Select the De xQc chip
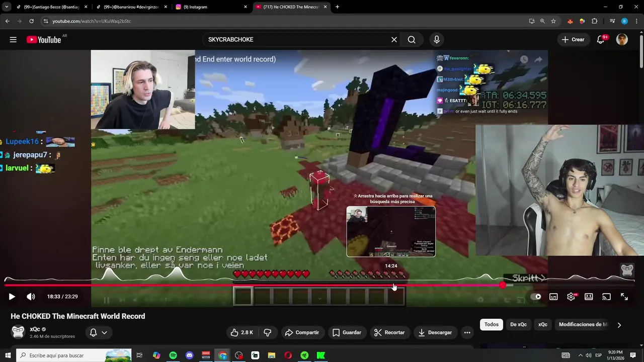Viewport: 644px width, 362px height. click(518, 324)
